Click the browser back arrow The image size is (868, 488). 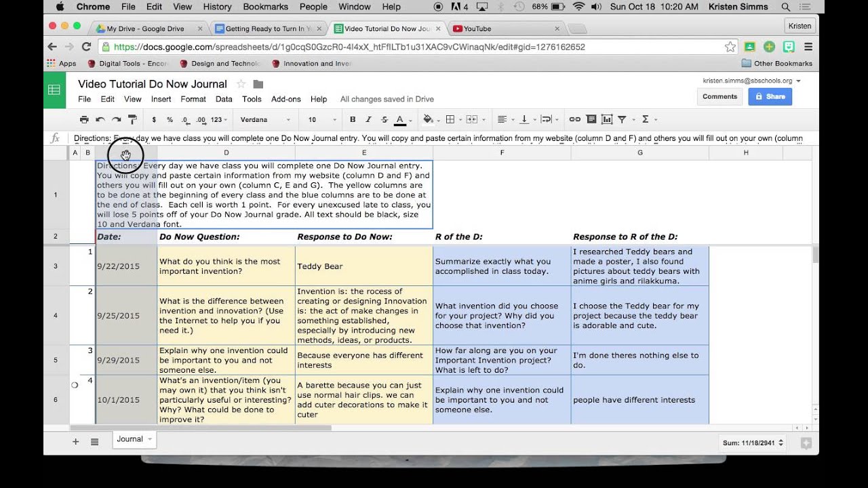[52, 47]
